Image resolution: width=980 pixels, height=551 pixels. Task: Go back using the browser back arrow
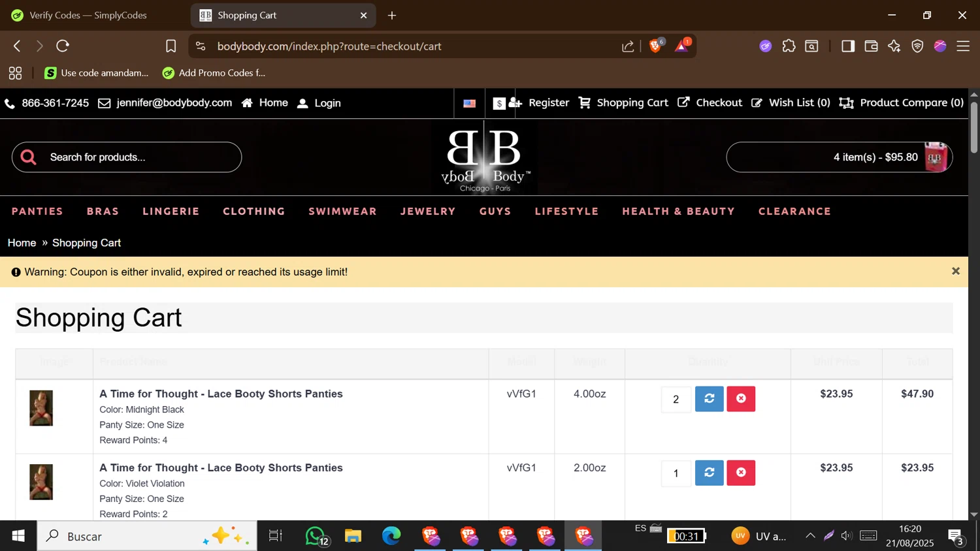18,46
